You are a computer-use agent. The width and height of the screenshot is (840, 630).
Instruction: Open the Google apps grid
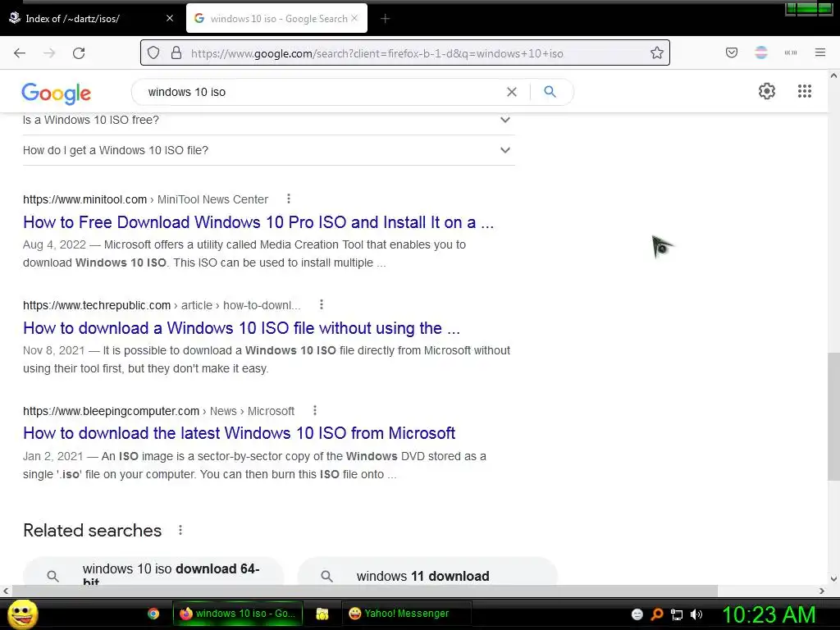[x=805, y=91]
